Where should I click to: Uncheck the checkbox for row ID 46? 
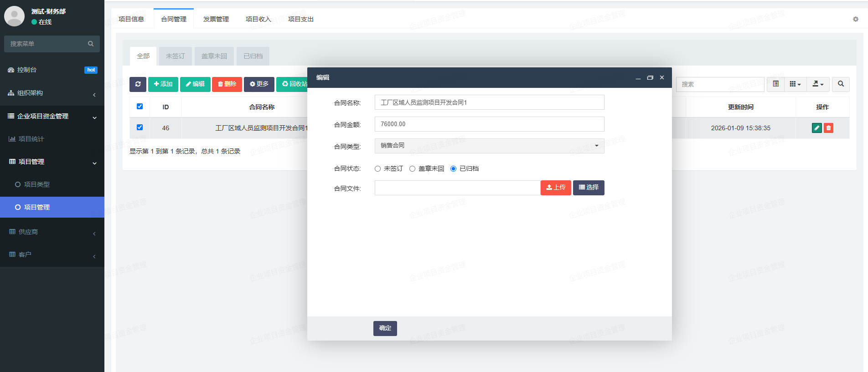pyautogui.click(x=140, y=127)
